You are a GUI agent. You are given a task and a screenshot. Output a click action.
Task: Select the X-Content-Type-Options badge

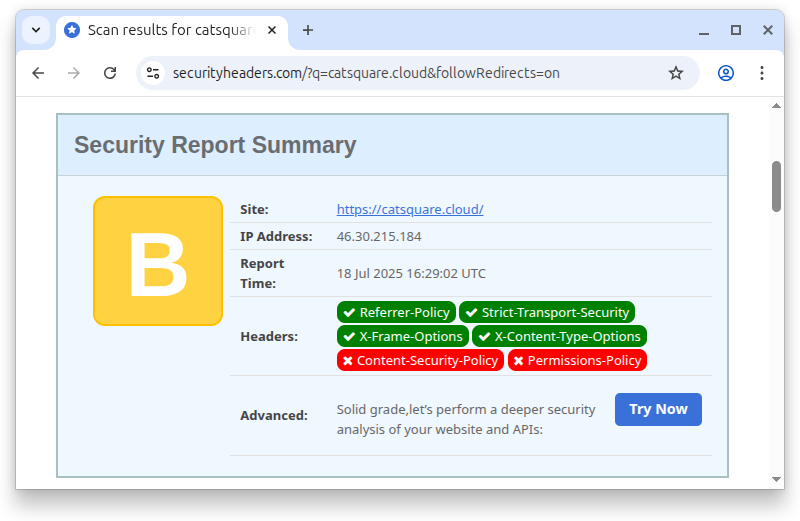click(559, 336)
